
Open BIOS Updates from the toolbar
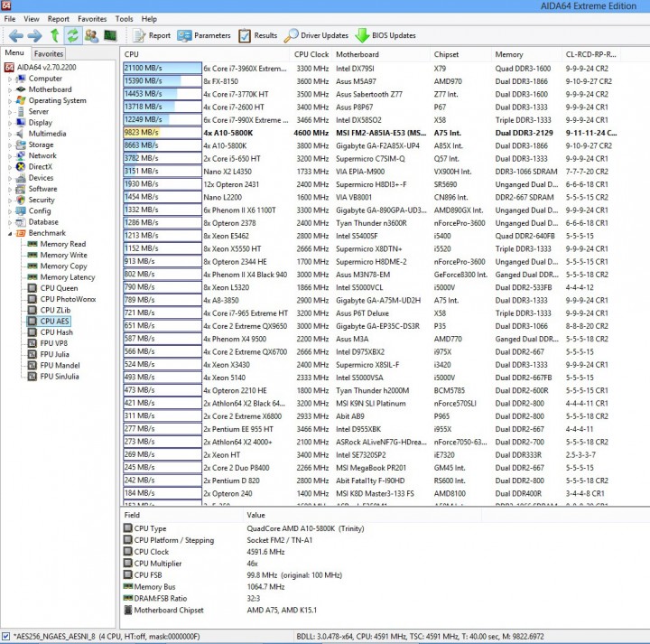[385, 35]
